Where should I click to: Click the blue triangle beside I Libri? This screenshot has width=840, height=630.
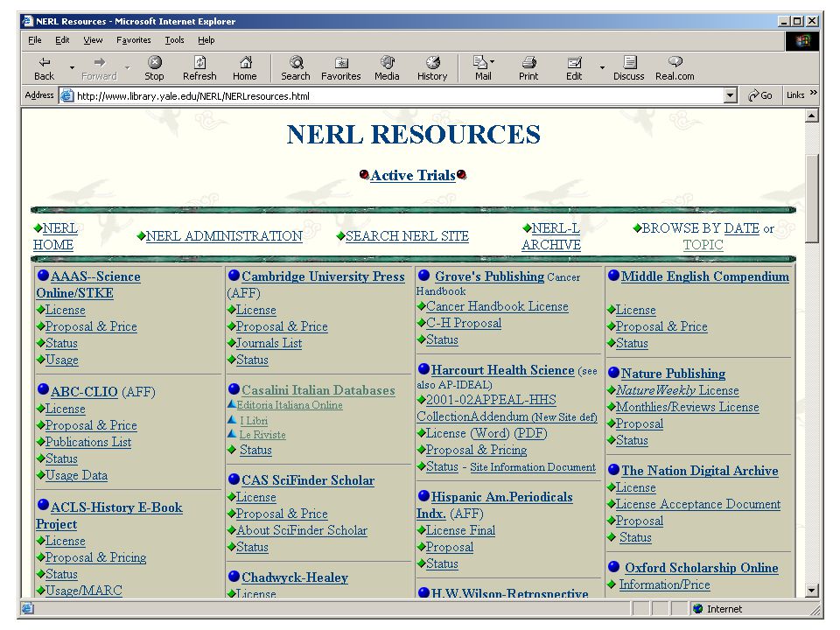[232, 419]
